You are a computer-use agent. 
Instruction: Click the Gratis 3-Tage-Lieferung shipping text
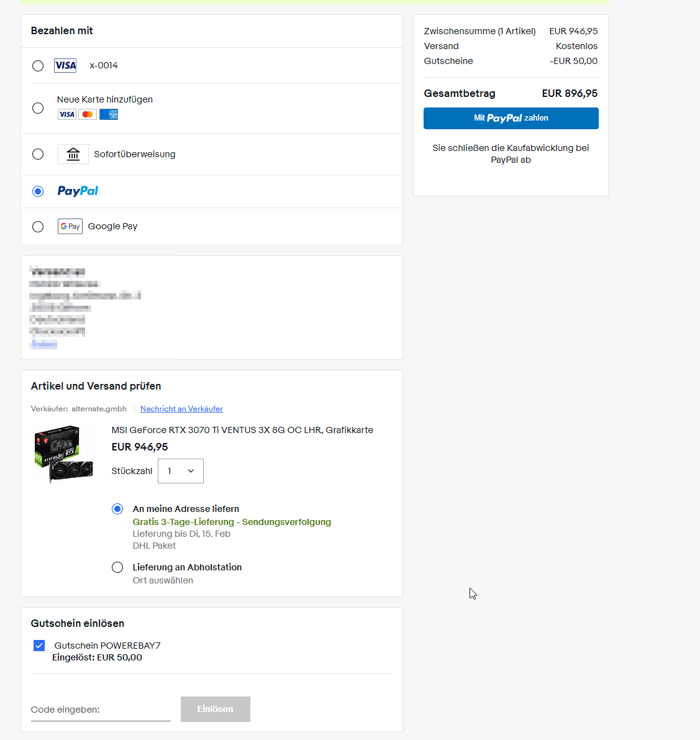[x=232, y=522]
